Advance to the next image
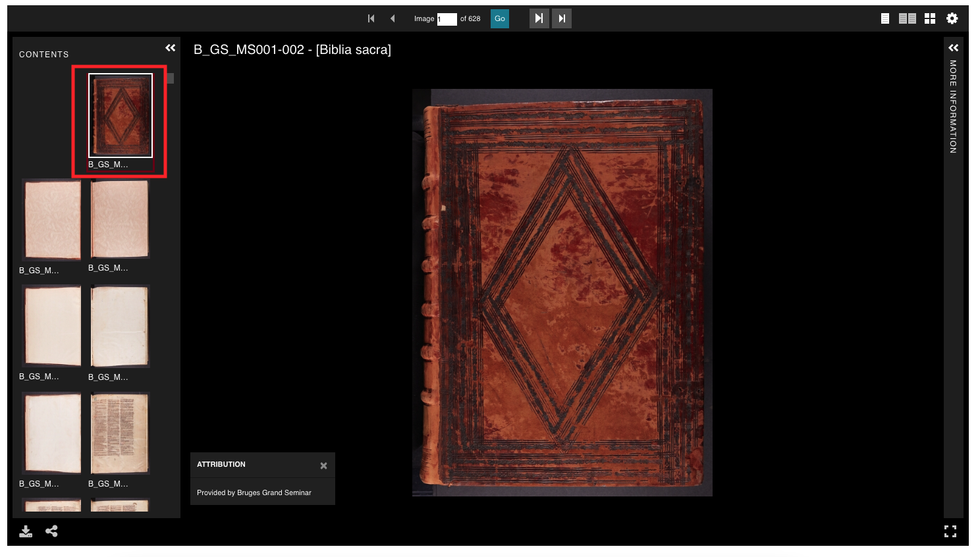The height and width of the screenshot is (557, 980). [539, 18]
